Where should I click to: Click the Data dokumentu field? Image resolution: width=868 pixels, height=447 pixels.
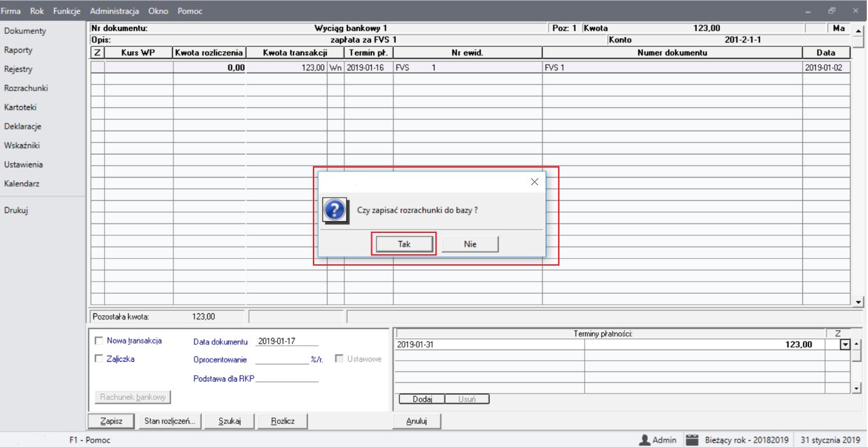pos(287,342)
